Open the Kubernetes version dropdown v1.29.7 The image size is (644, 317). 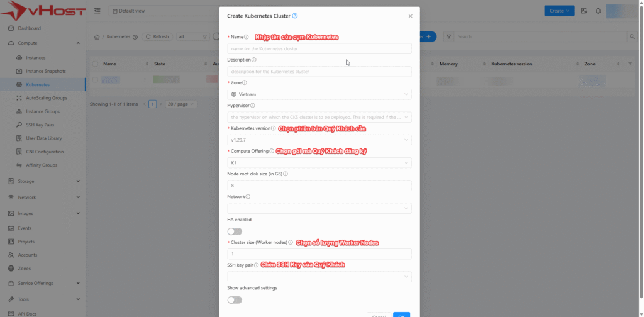coord(319,140)
